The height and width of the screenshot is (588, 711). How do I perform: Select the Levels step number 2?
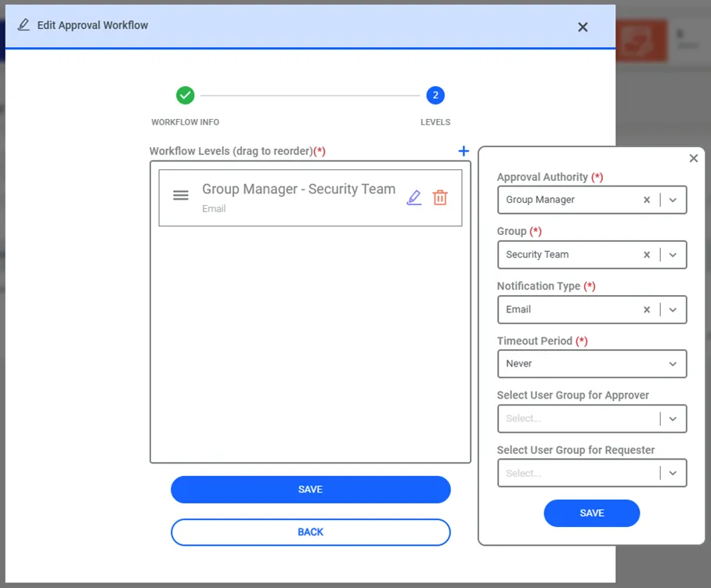pos(435,96)
